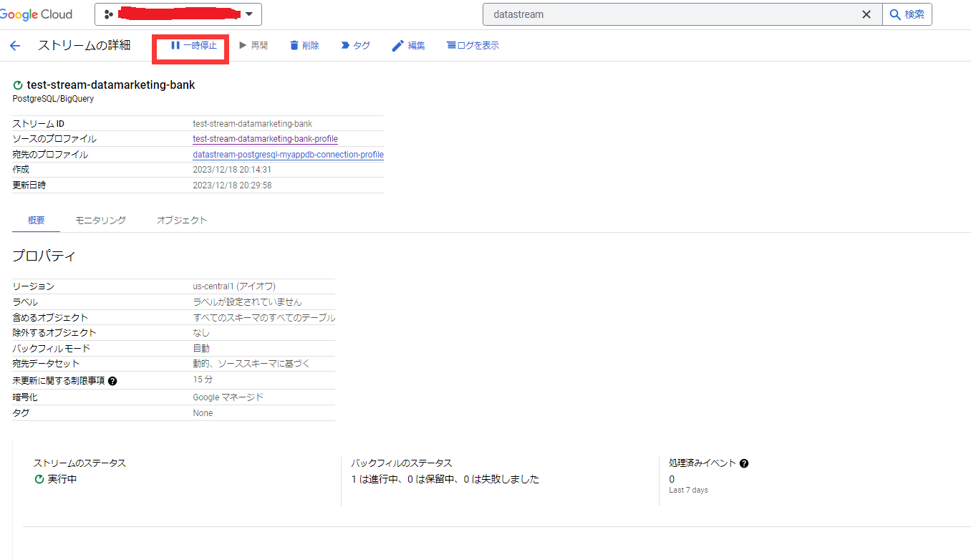Click the list icon beside ログを表示
The image size is (971, 560).
tap(451, 46)
